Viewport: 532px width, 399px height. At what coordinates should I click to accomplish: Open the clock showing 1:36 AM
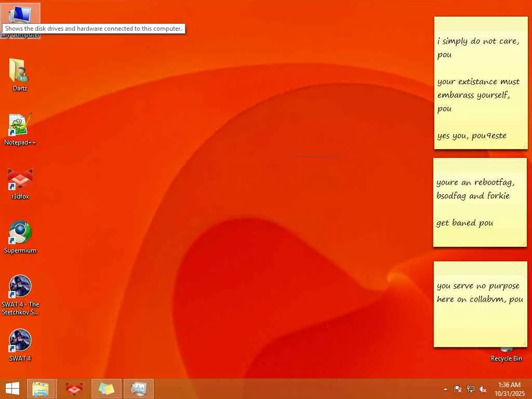pyautogui.click(x=509, y=389)
